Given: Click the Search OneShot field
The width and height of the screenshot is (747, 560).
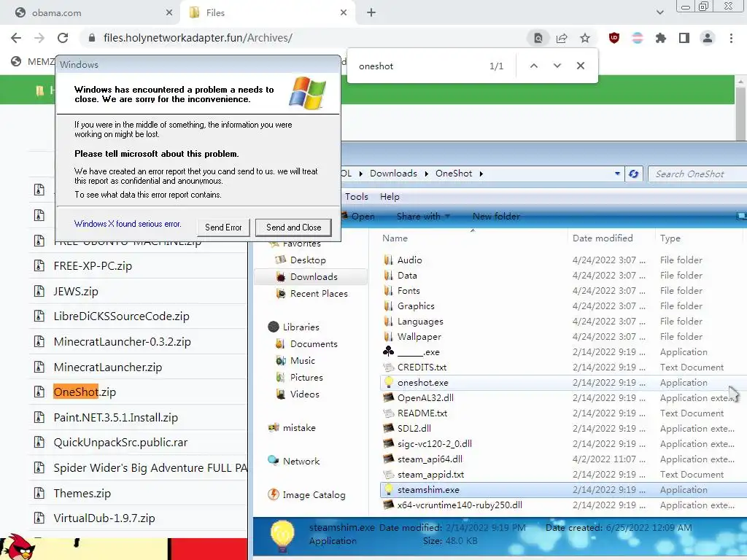Looking at the screenshot, I should [698, 174].
